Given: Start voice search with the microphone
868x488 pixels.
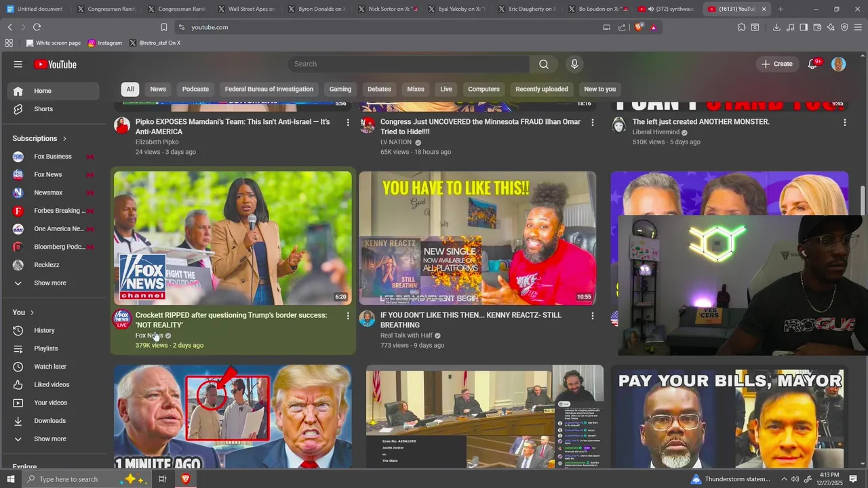Looking at the screenshot, I should [574, 64].
